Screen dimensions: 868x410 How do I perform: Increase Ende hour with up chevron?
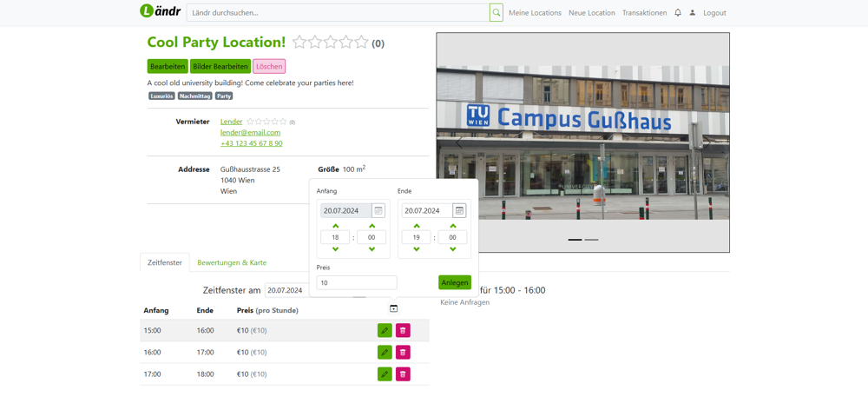tap(417, 226)
